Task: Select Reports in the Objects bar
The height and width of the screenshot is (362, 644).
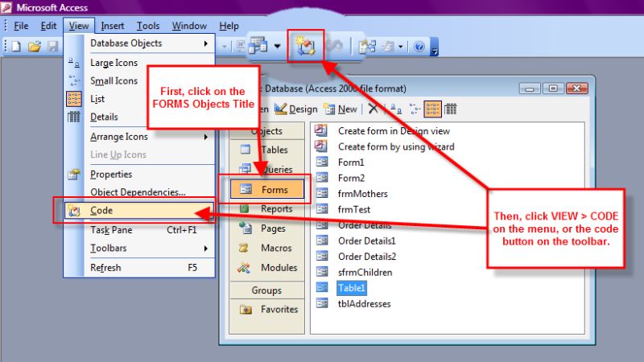Action: pyautogui.click(x=267, y=209)
